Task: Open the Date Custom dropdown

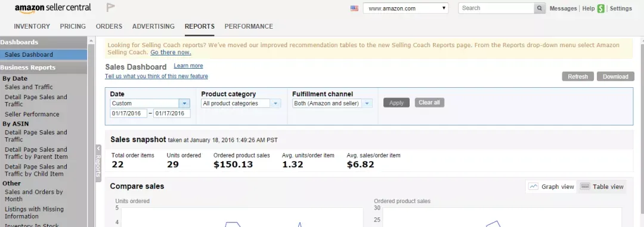Action: [x=150, y=103]
